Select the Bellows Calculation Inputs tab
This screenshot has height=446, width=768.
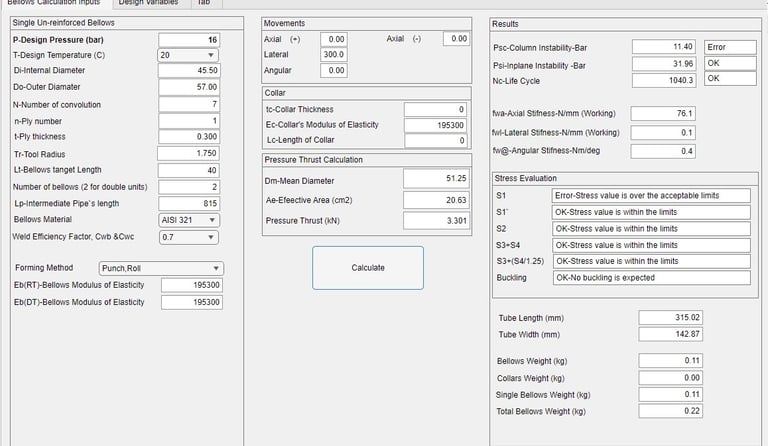[x=54, y=3]
